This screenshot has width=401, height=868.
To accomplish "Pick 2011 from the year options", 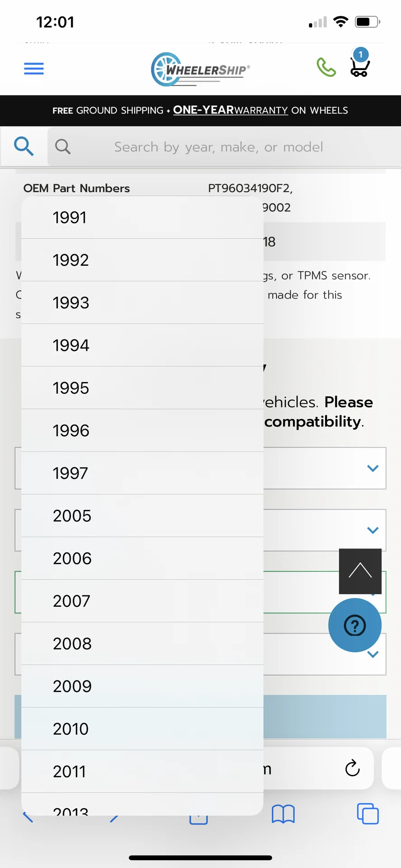I will 142,772.
